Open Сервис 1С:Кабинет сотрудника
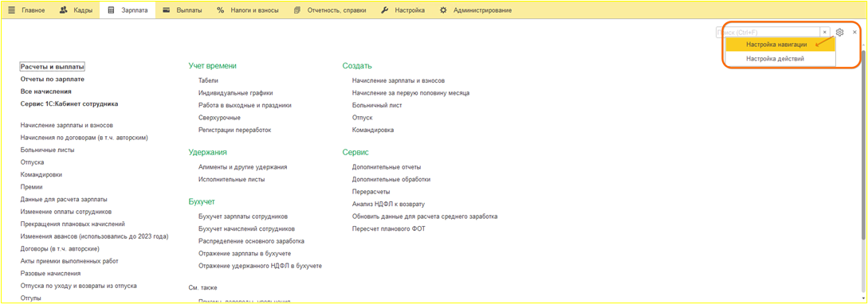This screenshot has width=868, height=304. coord(69,103)
